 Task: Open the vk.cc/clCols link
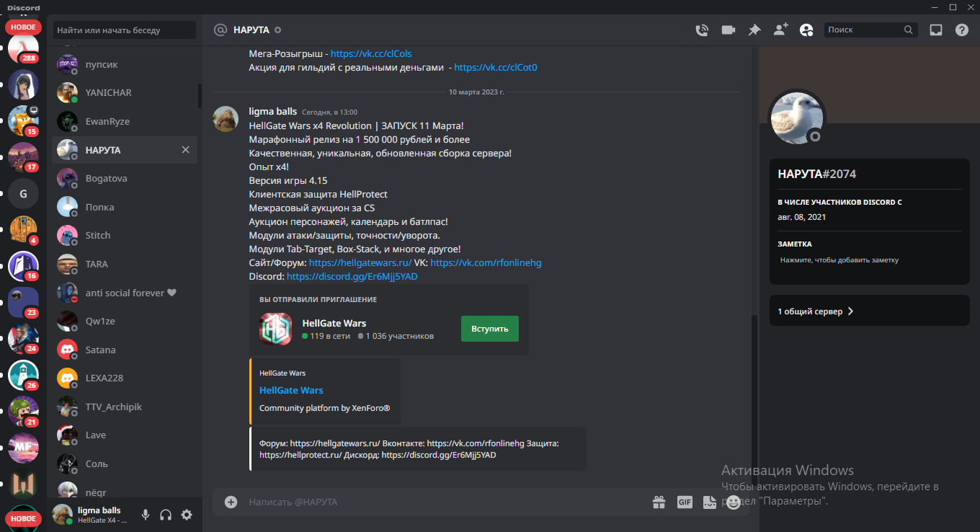(x=371, y=53)
